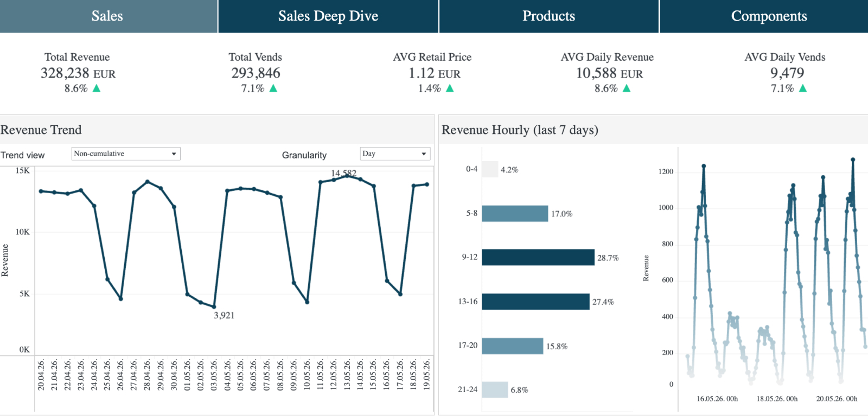Image resolution: width=868 pixels, height=416 pixels.
Task: Open the Trend view Non-cumulative dropdown
Action: coord(126,154)
